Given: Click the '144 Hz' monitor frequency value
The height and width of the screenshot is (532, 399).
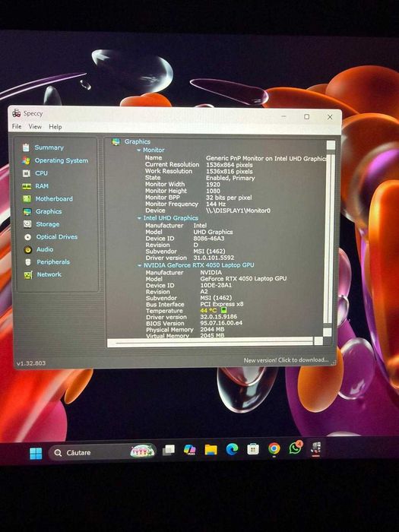Looking at the screenshot, I should tap(216, 204).
